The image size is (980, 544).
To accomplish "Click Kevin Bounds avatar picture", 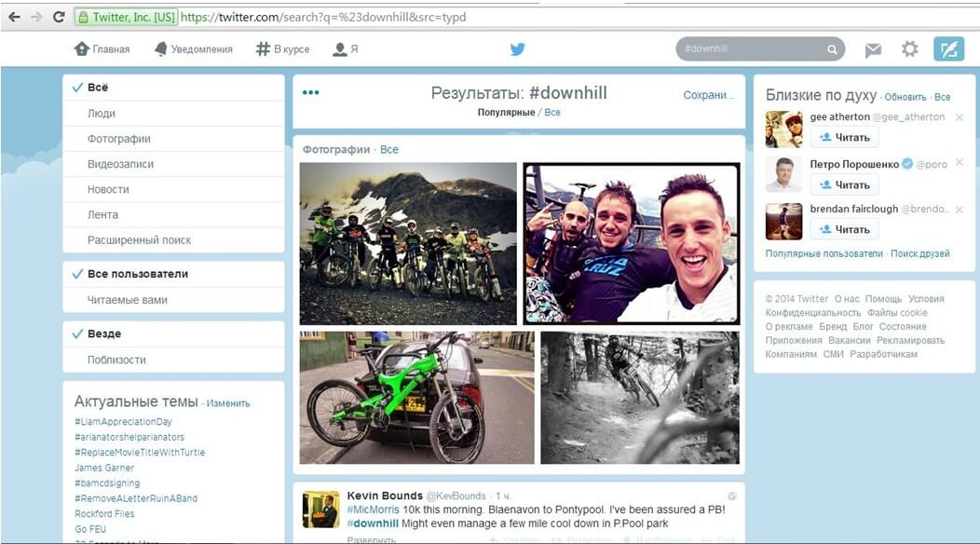I will [320, 510].
